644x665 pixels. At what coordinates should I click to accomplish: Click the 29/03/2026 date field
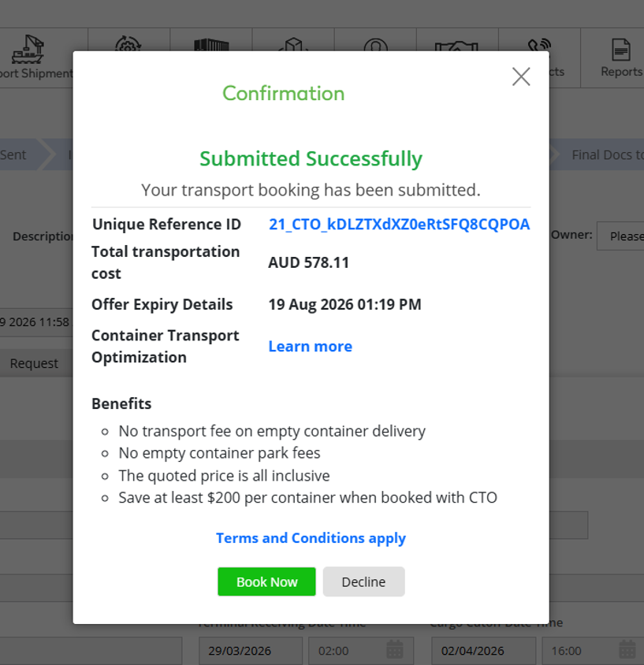click(x=251, y=651)
